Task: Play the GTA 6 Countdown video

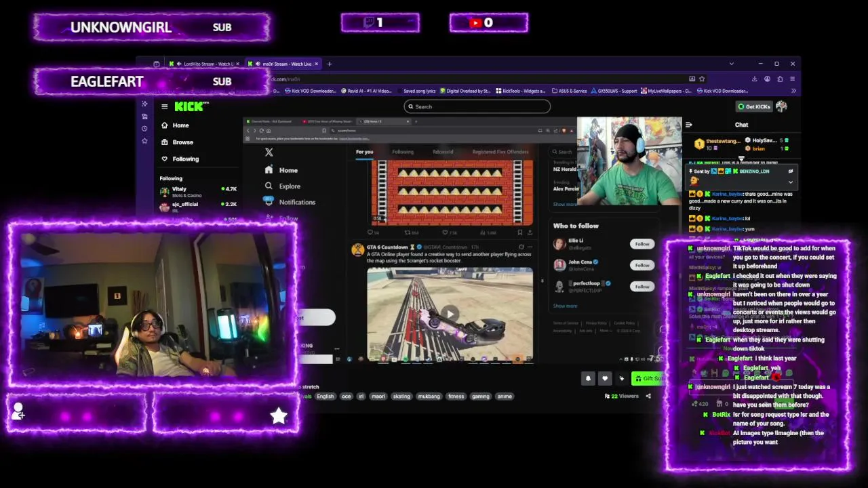Action: [450, 314]
